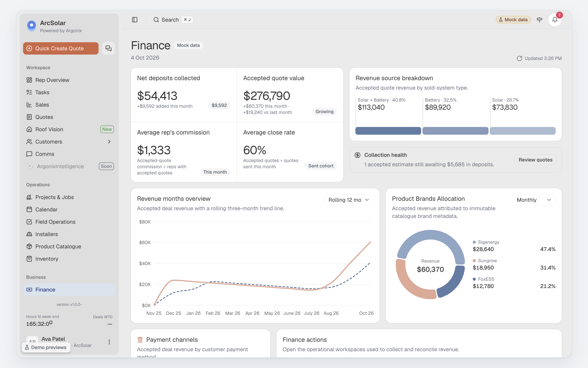588x368 pixels.
Task: Click the Rep Overview grid icon
Action: point(29,80)
